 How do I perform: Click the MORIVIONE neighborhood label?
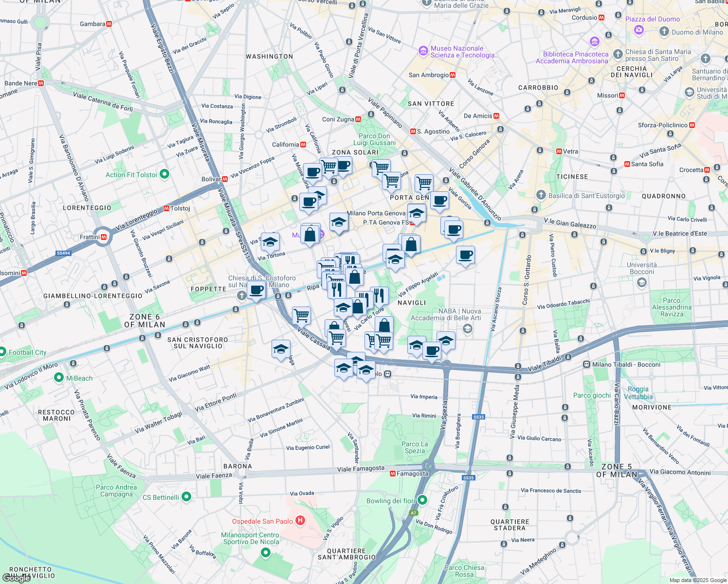tap(652, 407)
